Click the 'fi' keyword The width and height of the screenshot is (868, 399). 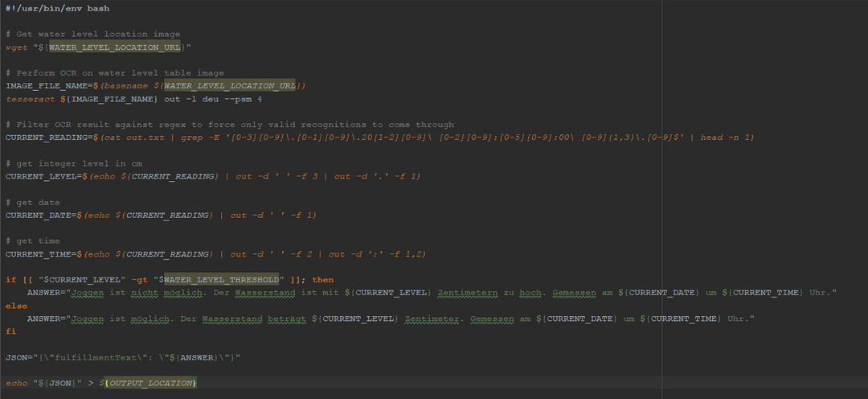10,331
